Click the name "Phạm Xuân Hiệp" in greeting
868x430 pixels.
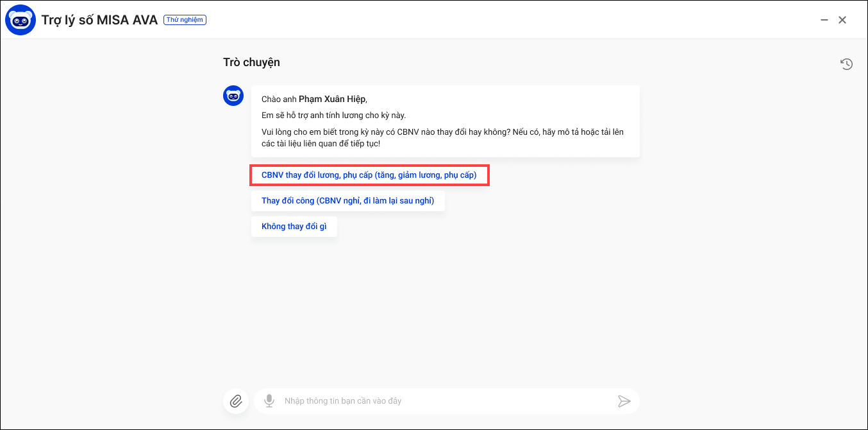(x=331, y=99)
